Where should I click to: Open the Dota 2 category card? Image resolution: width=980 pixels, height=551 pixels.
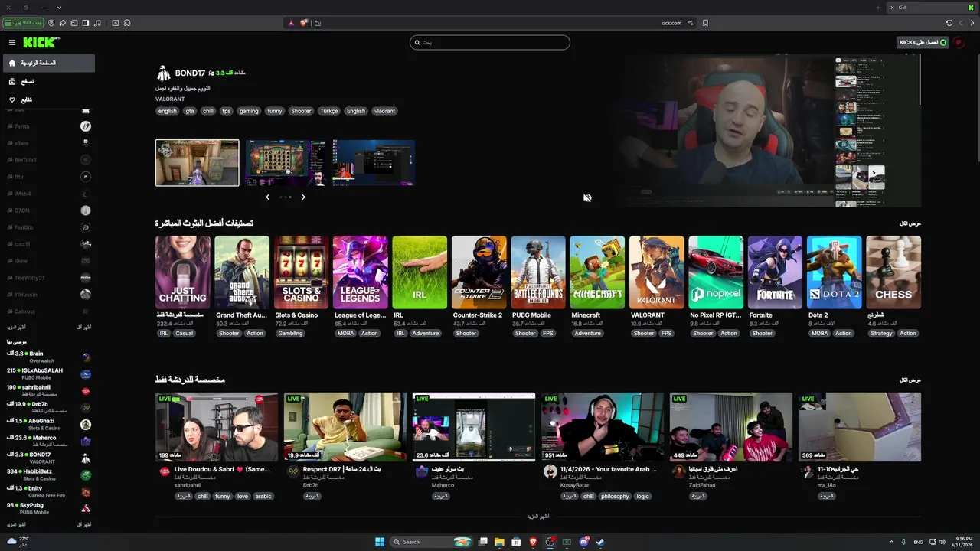pyautogui.click(x=835, y=272)
